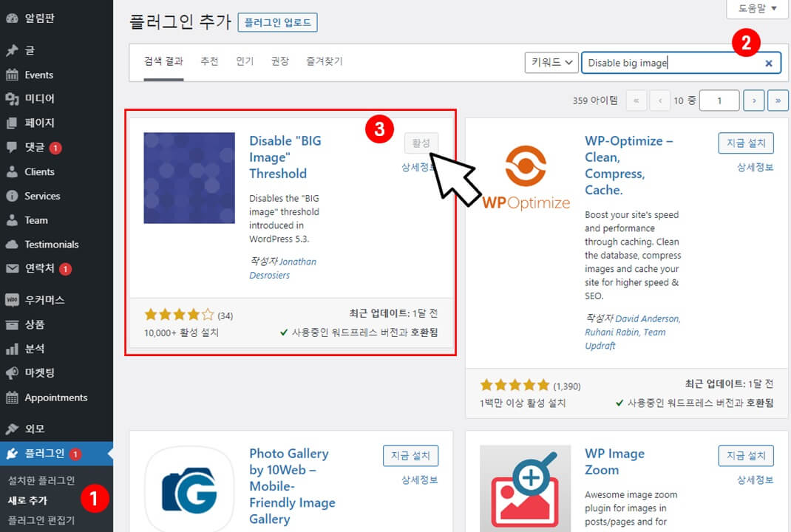Image resolution: width=791 pixels, height=532 pixels.
Task: Open the WP-Optimize plugin logo
Action: click(x=526, y=177)
